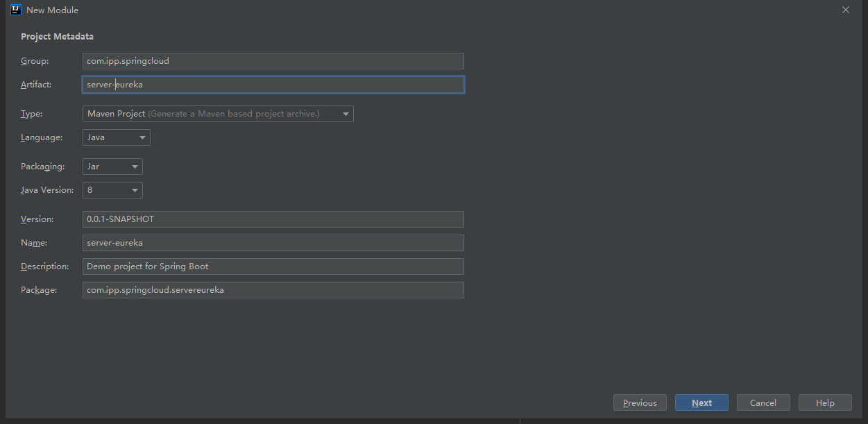Go back with the Previous button

(640, 402)
